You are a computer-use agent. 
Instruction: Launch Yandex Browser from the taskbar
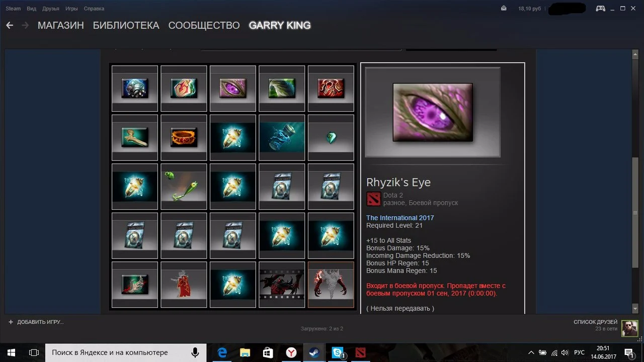click(x=291, y=352)
